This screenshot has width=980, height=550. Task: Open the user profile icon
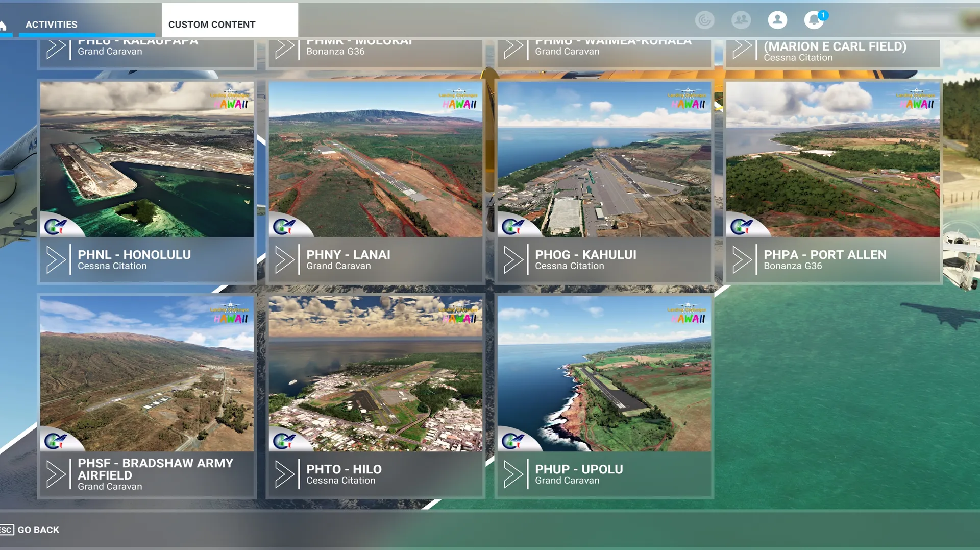tap(777, 20)
